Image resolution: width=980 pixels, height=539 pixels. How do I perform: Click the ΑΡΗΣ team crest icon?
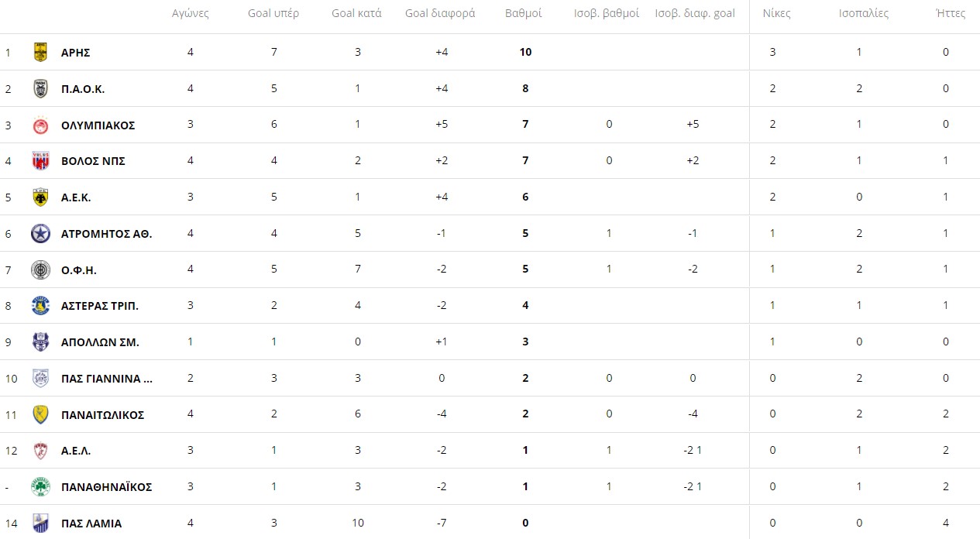(x=40, y=53)
